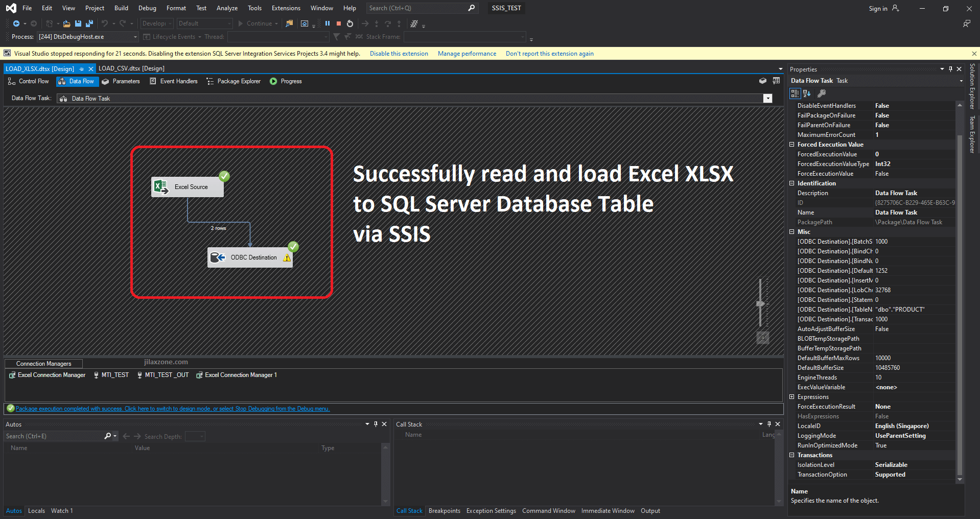Click the Autos search input field
This screenshot has width=980, height=519.
click(x=54, y=436)
